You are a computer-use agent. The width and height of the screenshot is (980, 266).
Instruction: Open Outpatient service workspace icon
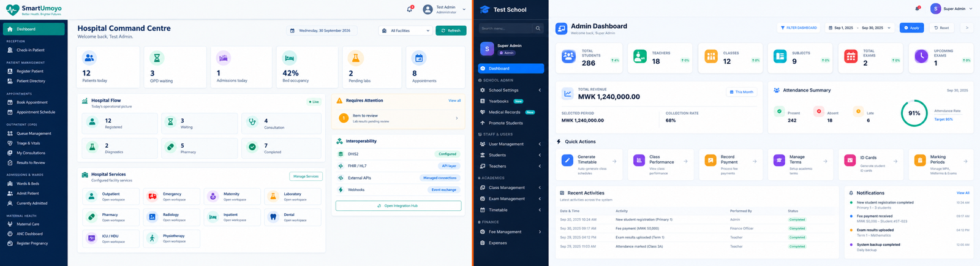click(92, 196)
